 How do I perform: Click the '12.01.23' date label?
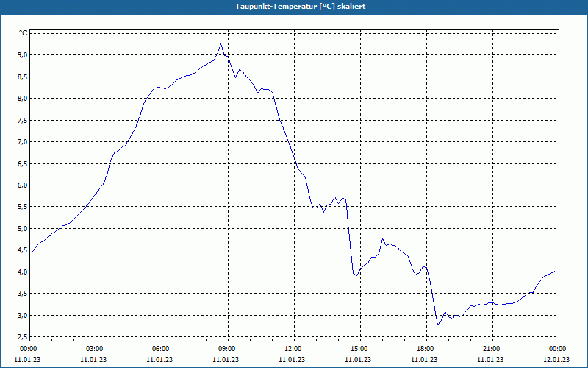point(556,359)
